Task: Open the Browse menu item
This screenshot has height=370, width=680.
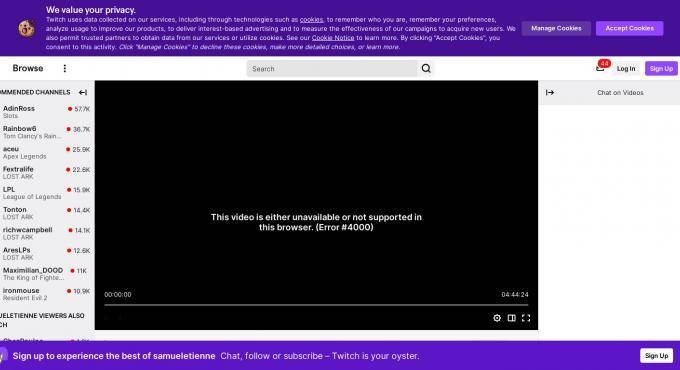Action: tap(28, 68)
